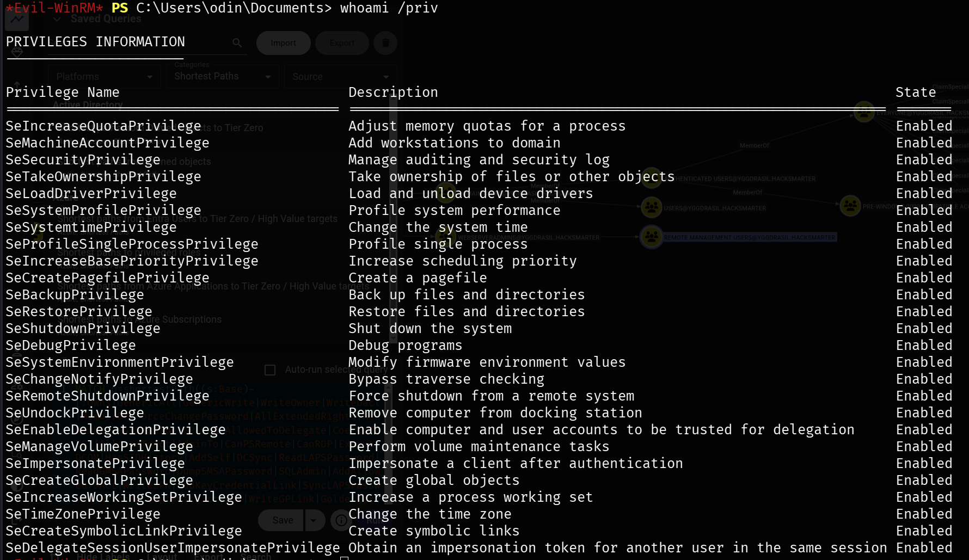Screen dimensions: 969x560
Task: Click the diamond icon in BloodHound sidebar
Action: (x=17, y=53)
